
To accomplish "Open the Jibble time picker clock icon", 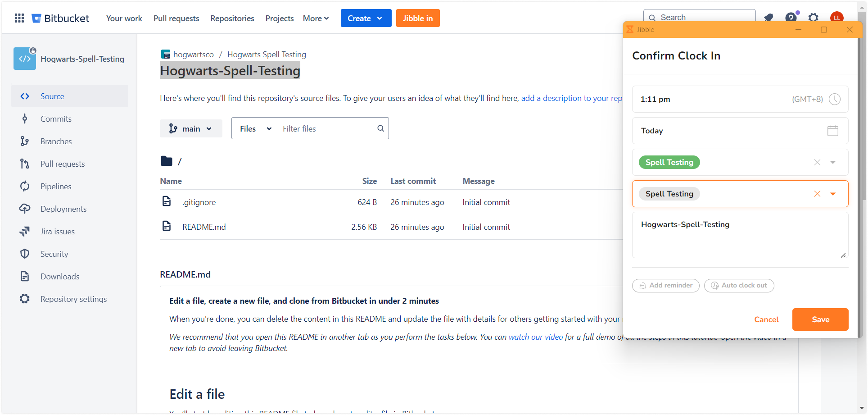I will [x=835, y=99].
